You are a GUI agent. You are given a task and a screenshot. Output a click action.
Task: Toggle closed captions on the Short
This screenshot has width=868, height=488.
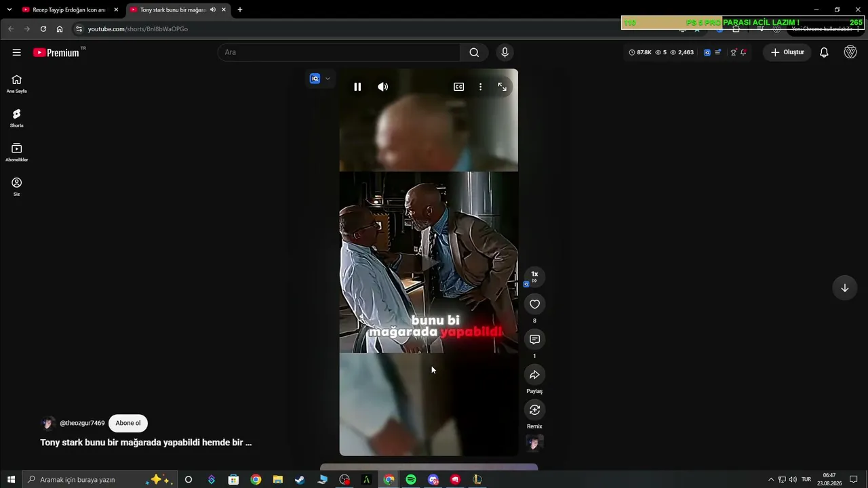tap(459, 87)
